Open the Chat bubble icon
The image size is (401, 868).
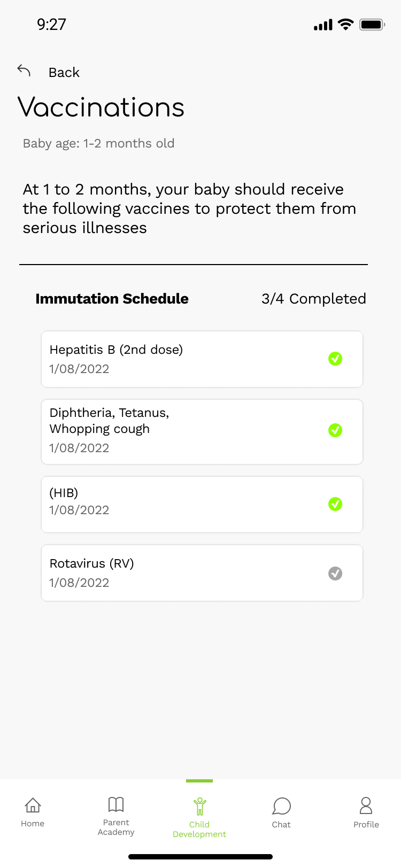click(281, 806)
